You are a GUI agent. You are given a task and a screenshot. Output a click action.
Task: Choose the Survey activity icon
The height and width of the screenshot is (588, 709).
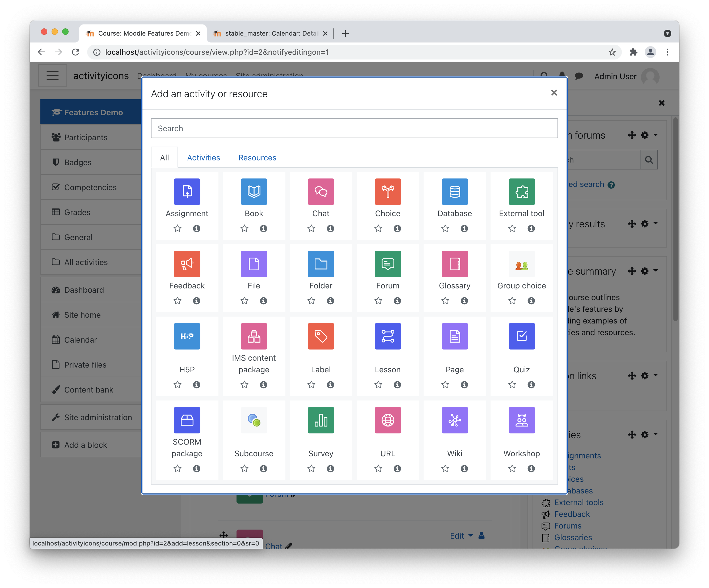pos(321,420)
